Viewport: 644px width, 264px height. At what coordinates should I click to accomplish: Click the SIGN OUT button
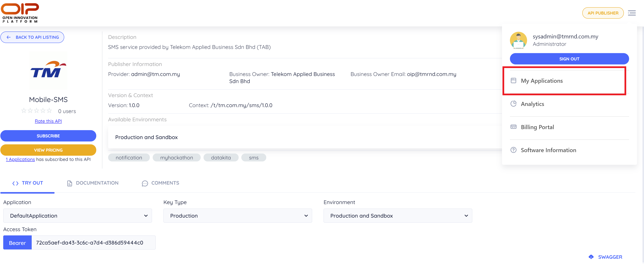(569, 59)
